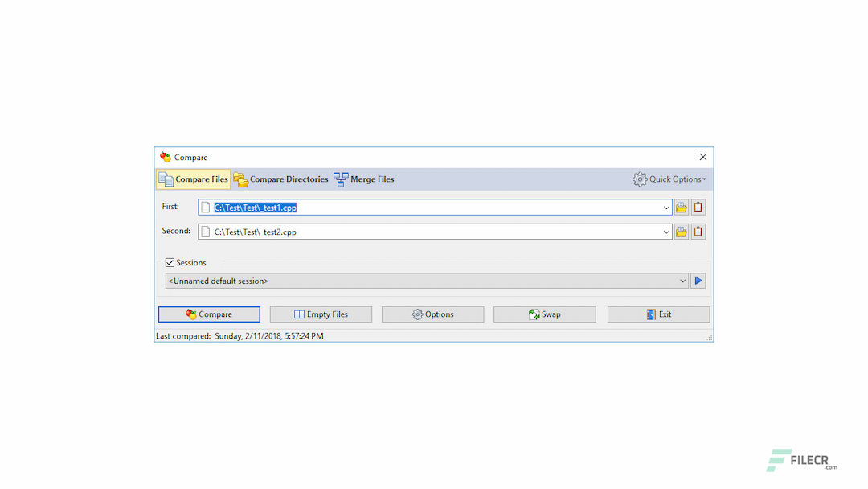Select the Merge Files hierarchy icon
The height and width of the screenshot is (489, 868).
click(341, 179)
